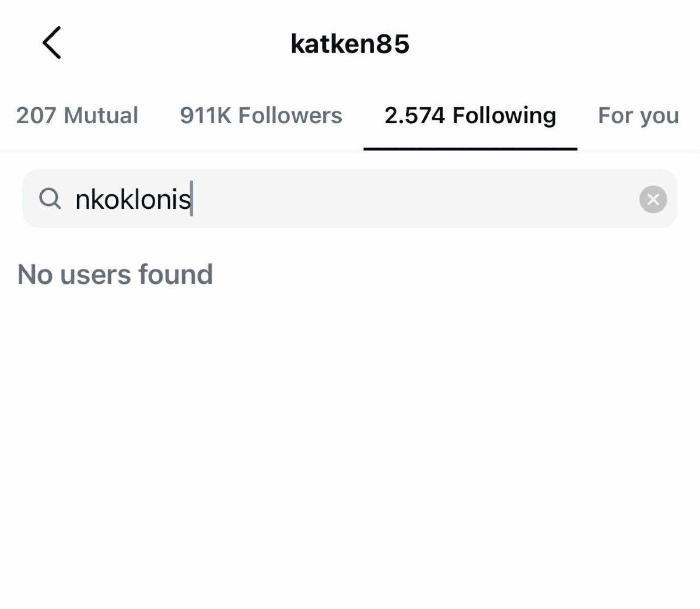This screenshot has width=700, height=609.
Task: Open suggested accounts under For you
Action: point(638,116)
